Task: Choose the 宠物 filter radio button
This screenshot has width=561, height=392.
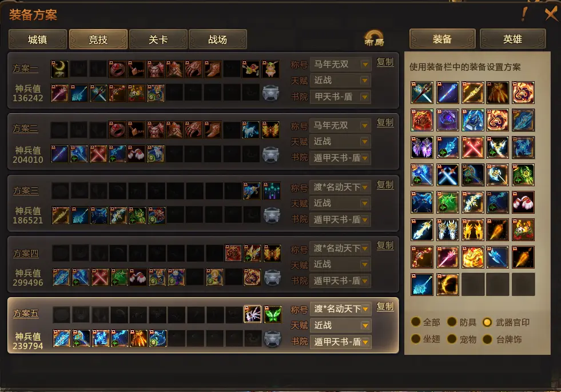Action: pos(452,339)
